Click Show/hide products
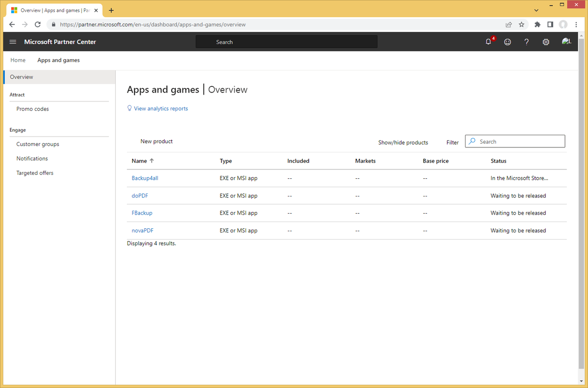The image size is (588, 388). coord(403,143)
